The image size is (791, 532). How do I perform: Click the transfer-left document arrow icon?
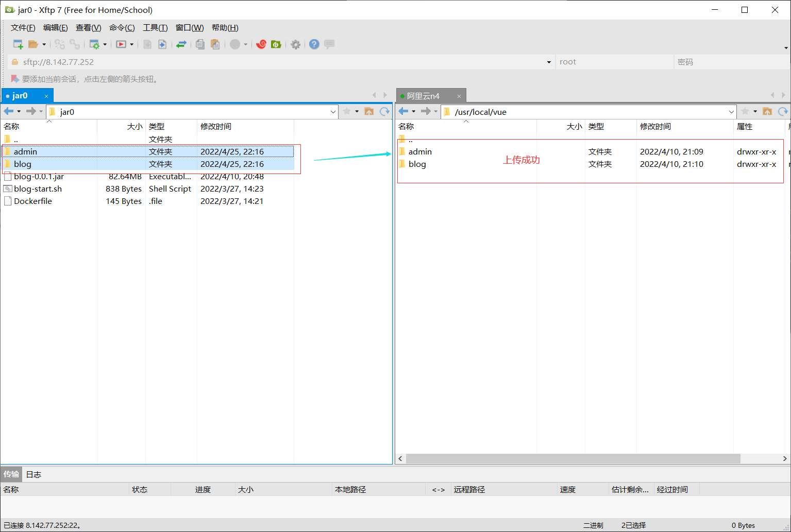tap(147, 44)
